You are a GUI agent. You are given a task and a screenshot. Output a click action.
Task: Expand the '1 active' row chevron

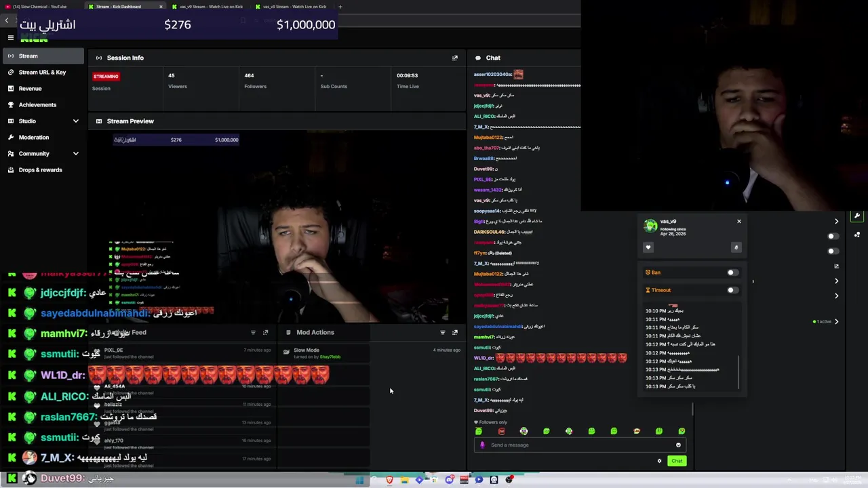pos(837,322)
